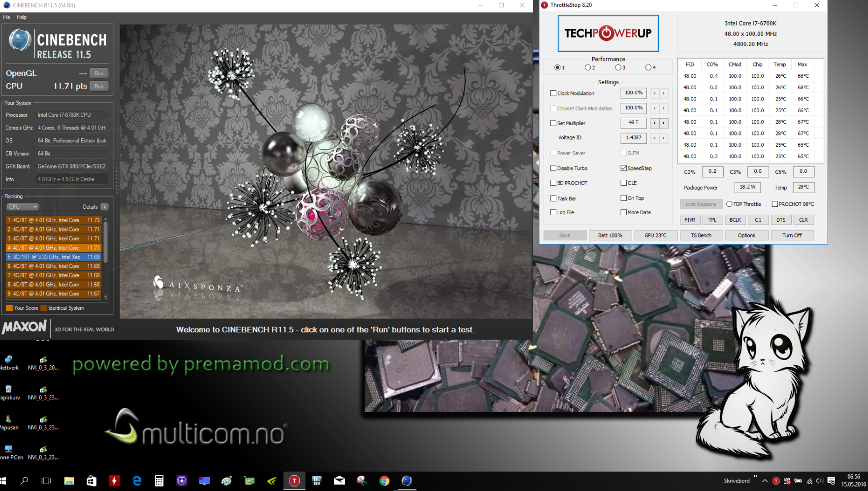
Task: Open the Action Center notification icon
Action: click(831, 481)
